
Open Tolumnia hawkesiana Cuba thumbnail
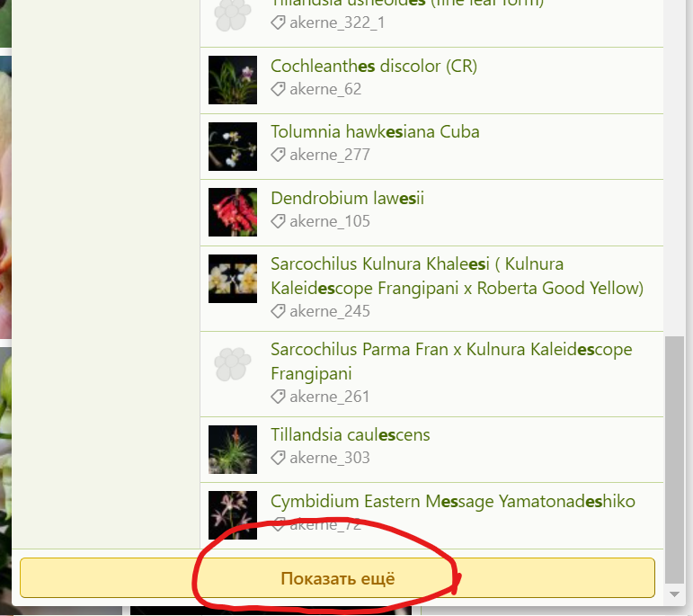[x=233, y=147]
